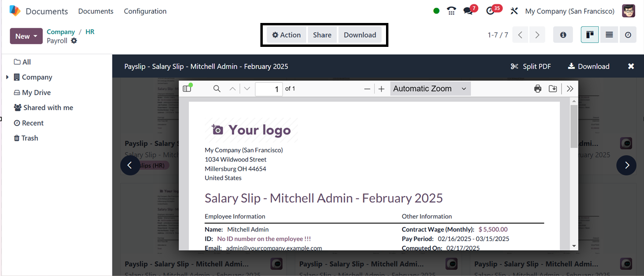Open the debug tools wrench icon
Viewport: 644px width, 276px height.
tap(514, 11)
